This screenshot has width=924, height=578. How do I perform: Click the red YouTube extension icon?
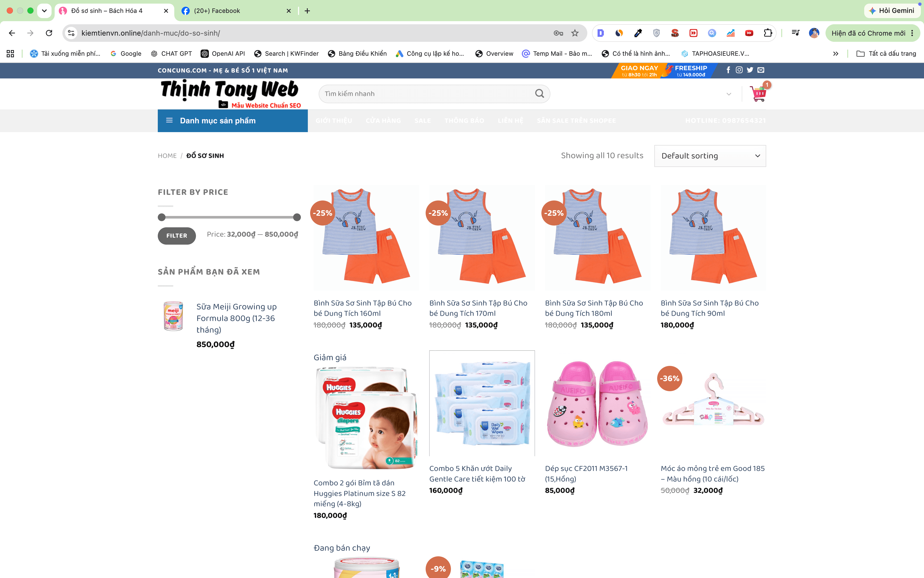tap(749, 33)
